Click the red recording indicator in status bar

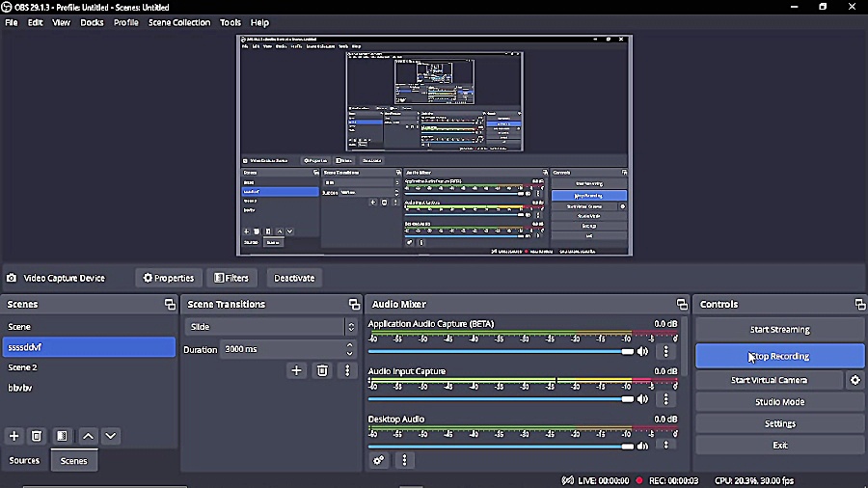click(639, 480)
